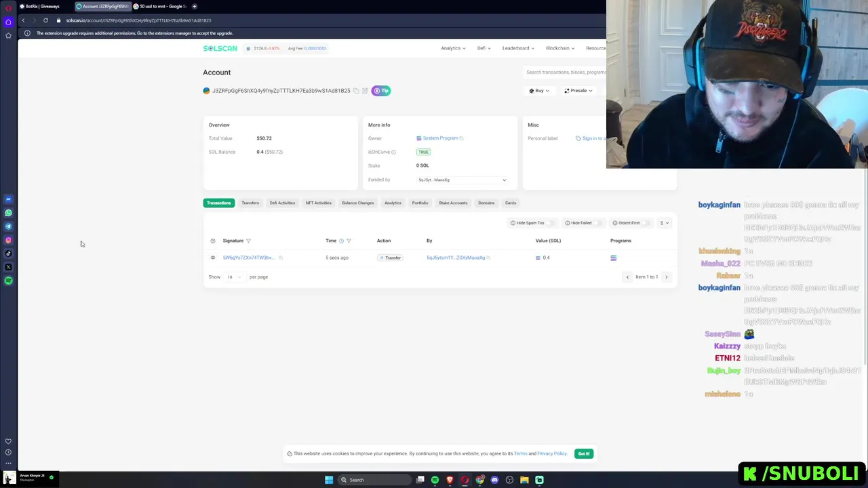Open the Buy dropdown
868x488 pixels.
[x=539, y=91]
